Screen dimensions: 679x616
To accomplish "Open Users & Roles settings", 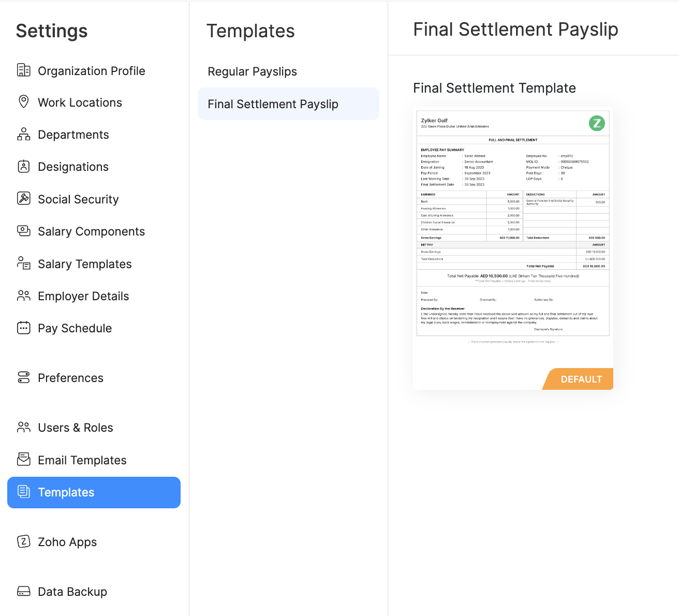I will click(x=76, y=428).
